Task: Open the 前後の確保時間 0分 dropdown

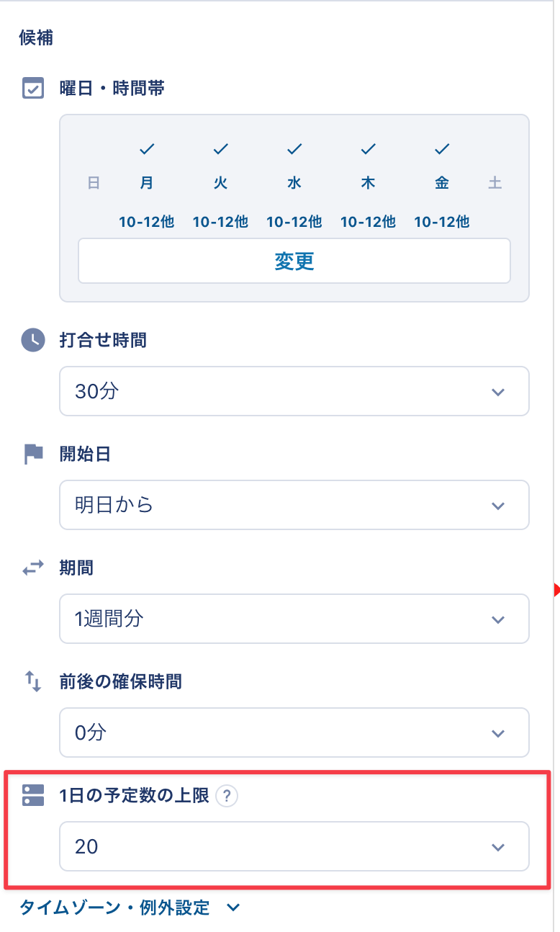Action: (294, 732)
